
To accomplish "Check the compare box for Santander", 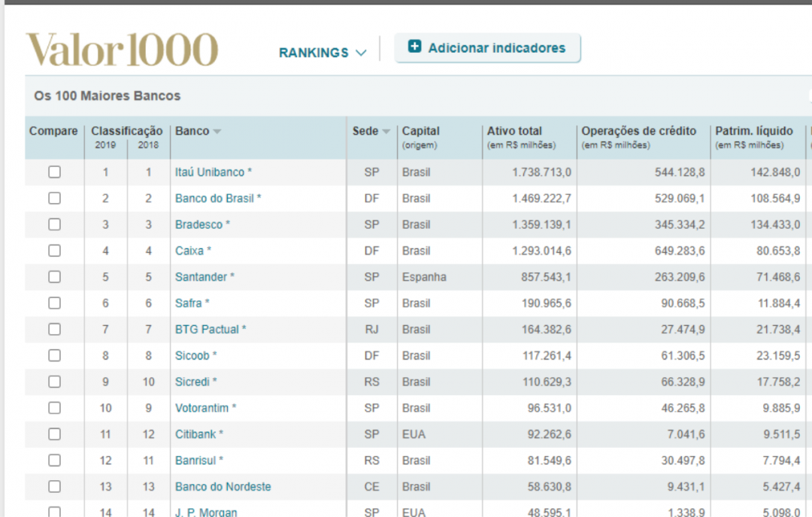I will (53, 277).
